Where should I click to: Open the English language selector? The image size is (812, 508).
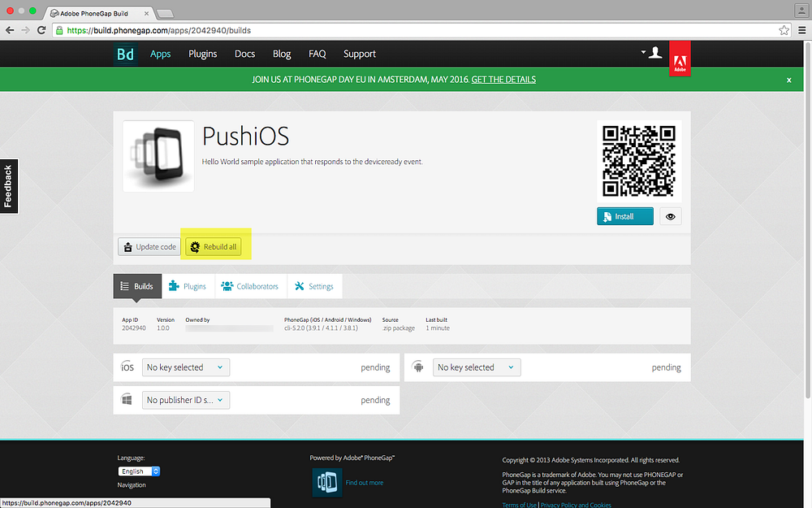coord(140,471)
